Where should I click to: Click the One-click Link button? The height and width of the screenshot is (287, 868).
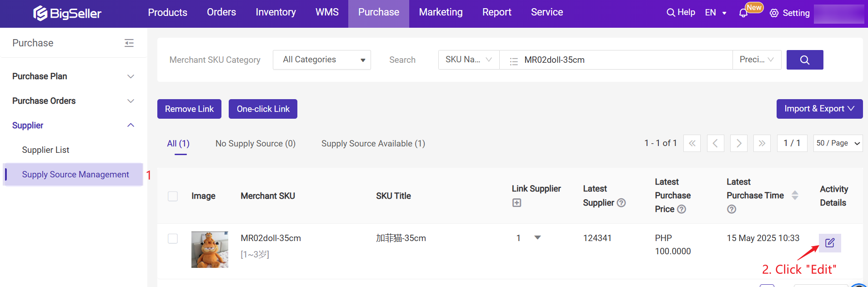click(263, 109)
